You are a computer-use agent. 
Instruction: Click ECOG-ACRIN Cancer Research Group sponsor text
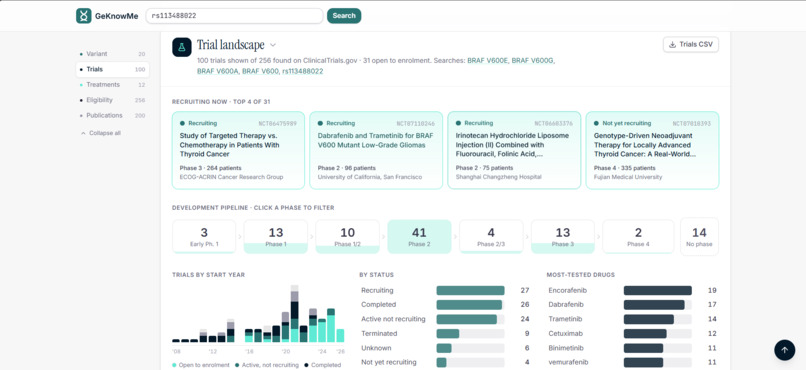pos(231,177)
